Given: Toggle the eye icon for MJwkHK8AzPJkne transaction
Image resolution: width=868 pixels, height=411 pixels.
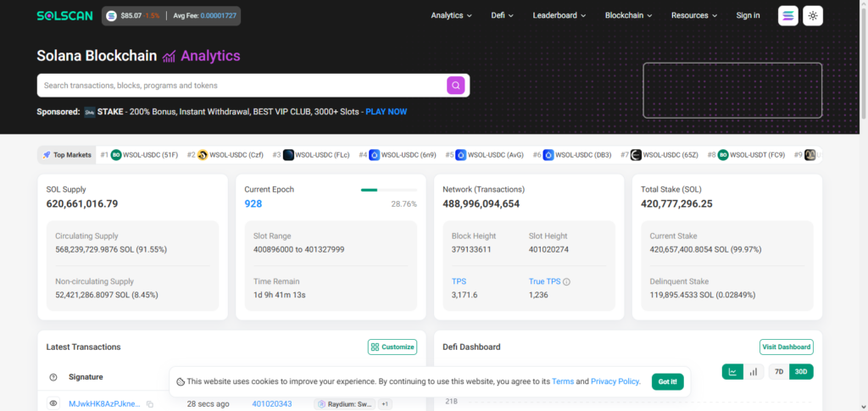Looking at the screenshot, I should 53,404.
